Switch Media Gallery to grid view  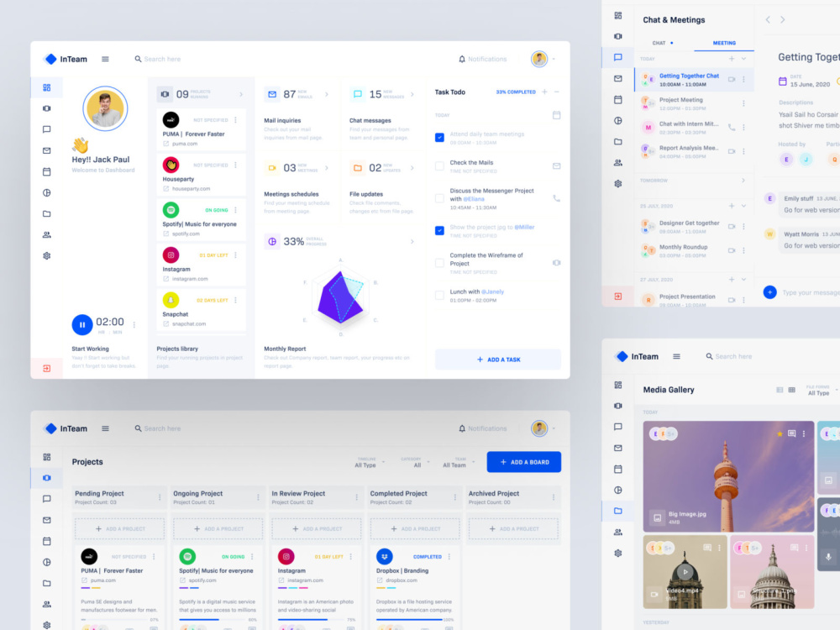point(792,390)
